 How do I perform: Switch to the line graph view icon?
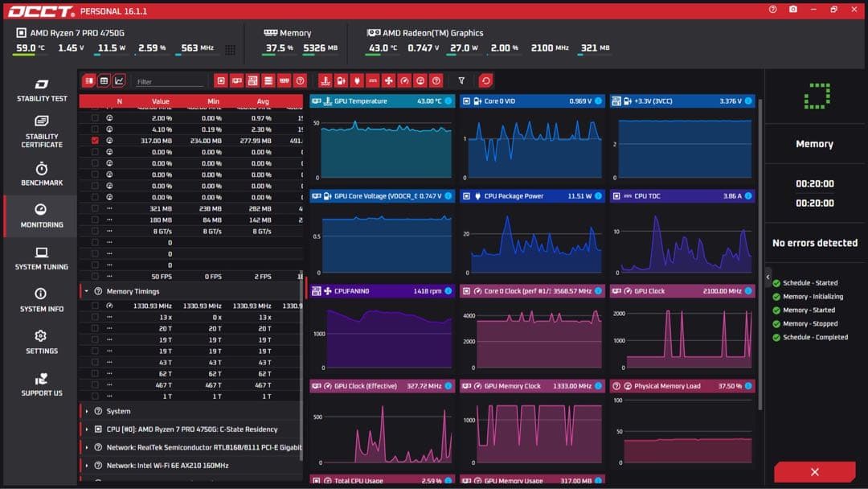click(119, 81)
